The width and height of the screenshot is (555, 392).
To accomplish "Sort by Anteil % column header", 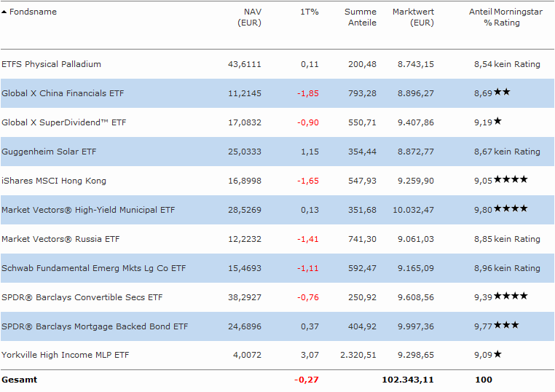I will (x=481, y=17).
